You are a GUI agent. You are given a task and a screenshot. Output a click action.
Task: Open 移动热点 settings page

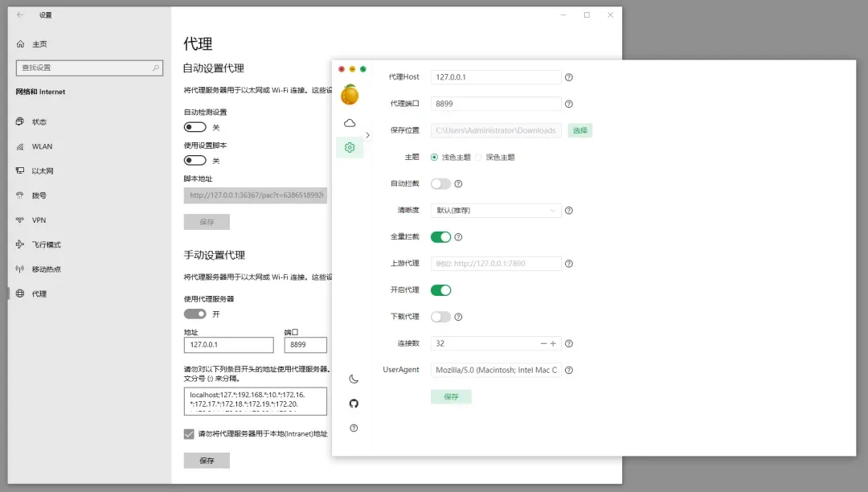tap(88, 269)
